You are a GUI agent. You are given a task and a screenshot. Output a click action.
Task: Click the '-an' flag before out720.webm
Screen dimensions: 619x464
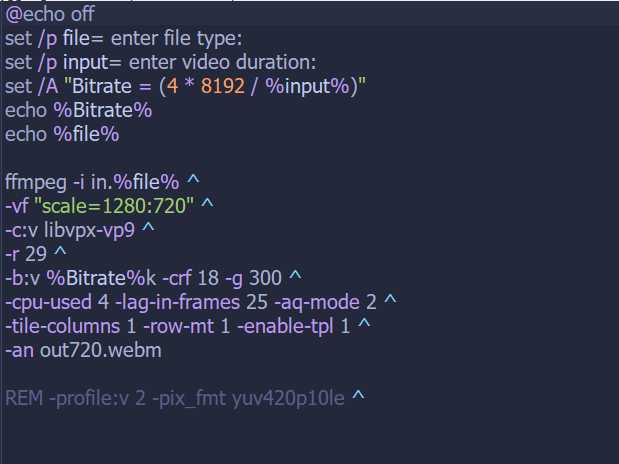[19, 351]
